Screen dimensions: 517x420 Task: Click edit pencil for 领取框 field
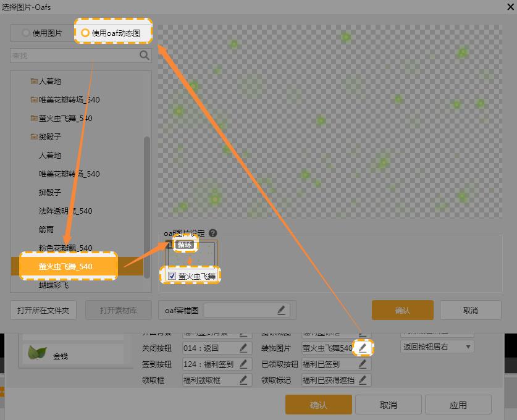tap(243, 380)
